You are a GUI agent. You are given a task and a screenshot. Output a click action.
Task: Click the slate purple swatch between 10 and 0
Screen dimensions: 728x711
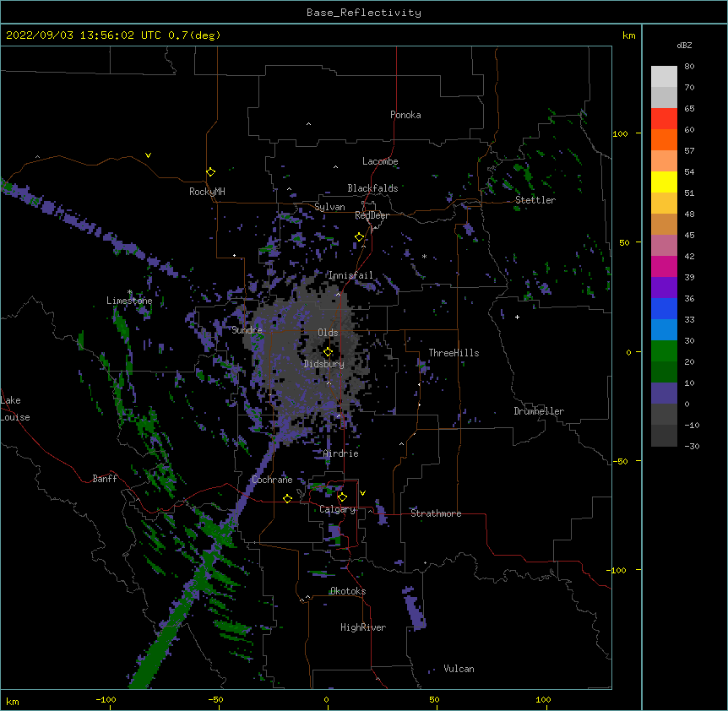[664, 393]
